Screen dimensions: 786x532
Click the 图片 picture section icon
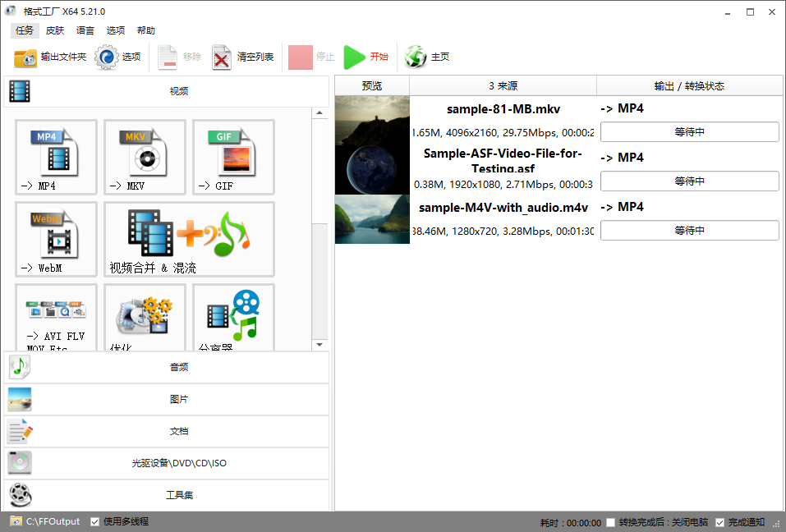[x=20, y=399]
